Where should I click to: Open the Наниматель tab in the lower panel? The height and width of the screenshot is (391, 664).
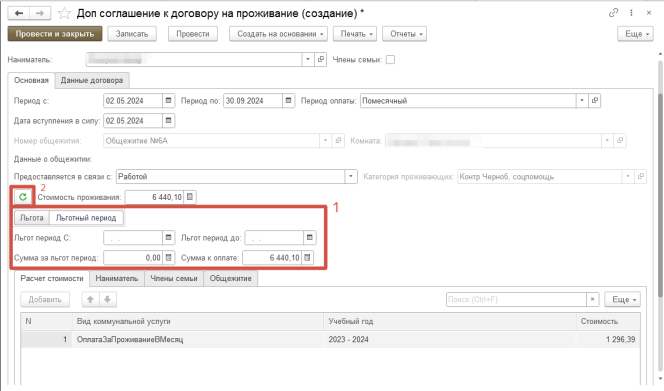[117, 278]
